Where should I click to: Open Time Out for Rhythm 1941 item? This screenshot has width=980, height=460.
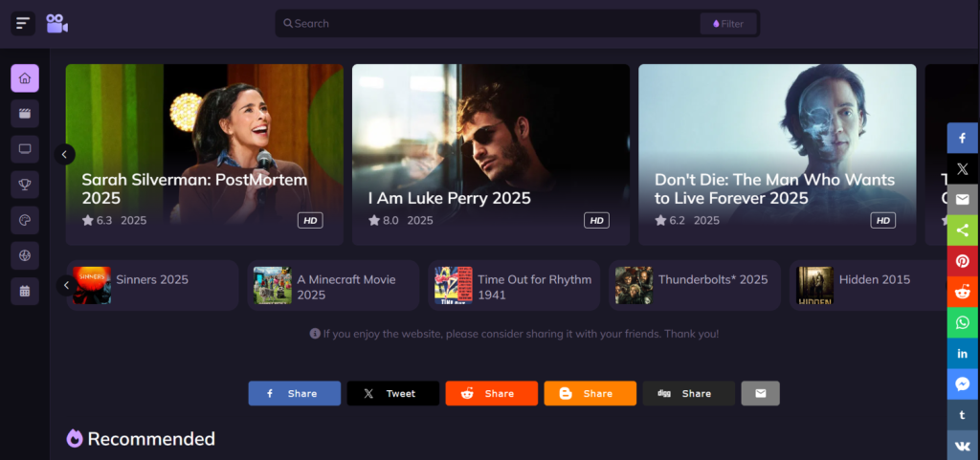[x=514, y=285]
